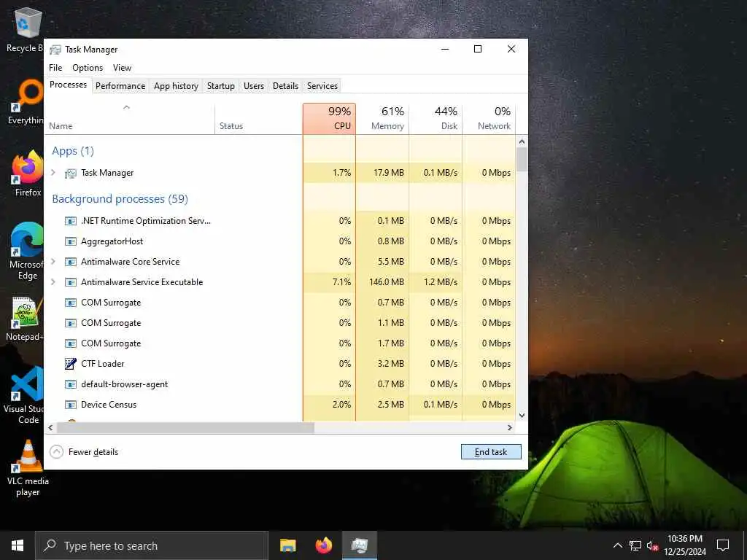The width and height of the screenshot is (747, 560).
Task: Open the Options menu
Action: point(88,68)
